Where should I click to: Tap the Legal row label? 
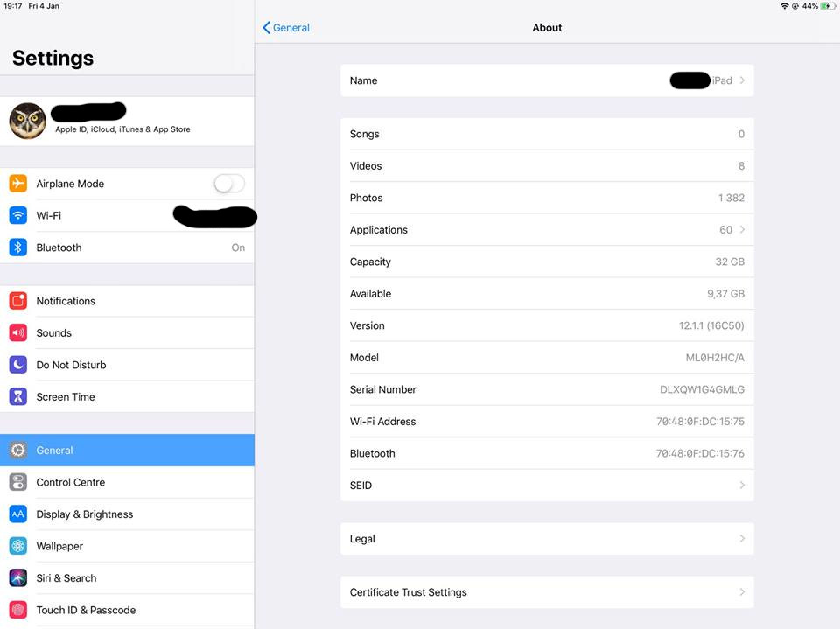click(x=362, y=538)
